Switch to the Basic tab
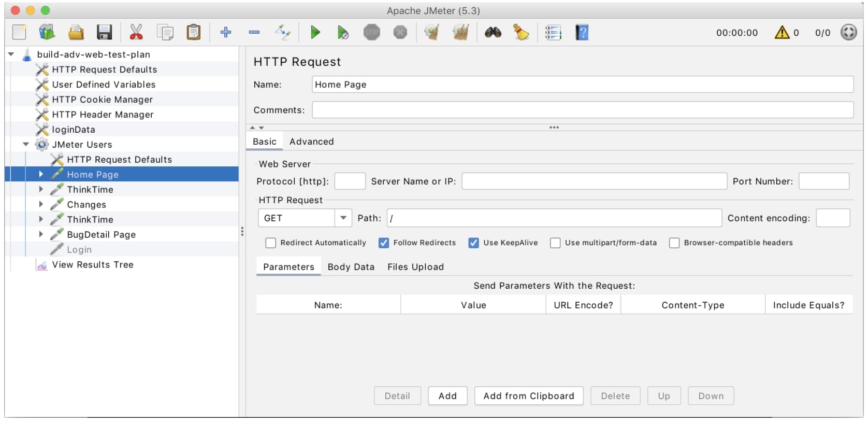Image resolution: width=868 pixels, height=423 pixels. click(265, 142)
